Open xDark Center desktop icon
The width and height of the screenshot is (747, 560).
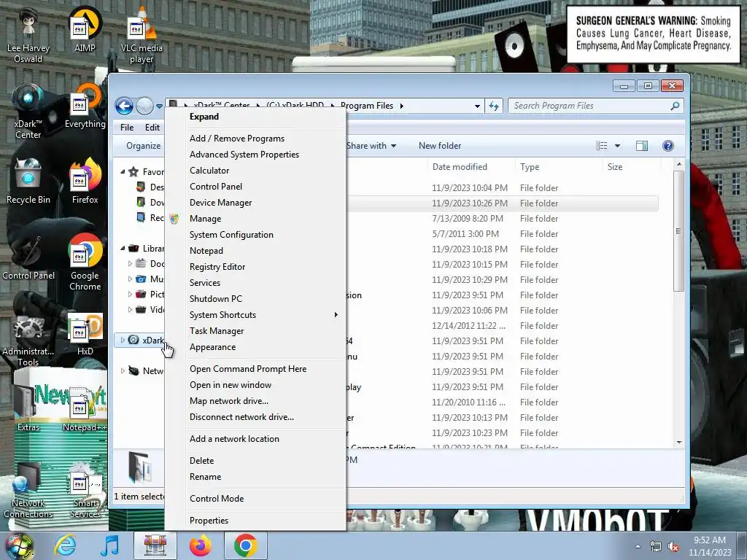pos(28,111)
